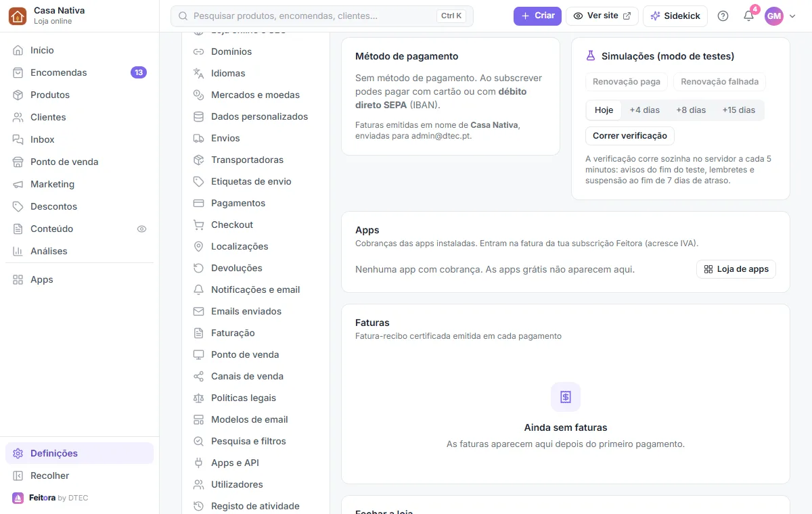Click the Recolher collapse panel icon
Image resolution: width=812 pixels, height=514 pixels.
tap(18, 475)
